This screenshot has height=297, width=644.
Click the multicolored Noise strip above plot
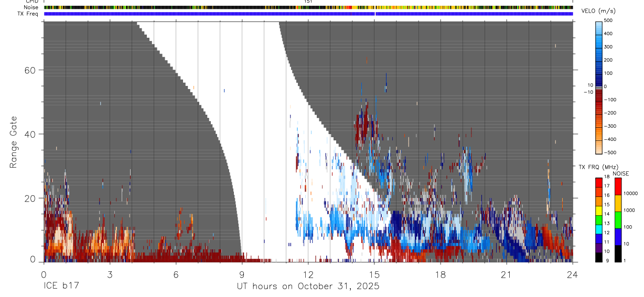point(308,7)
